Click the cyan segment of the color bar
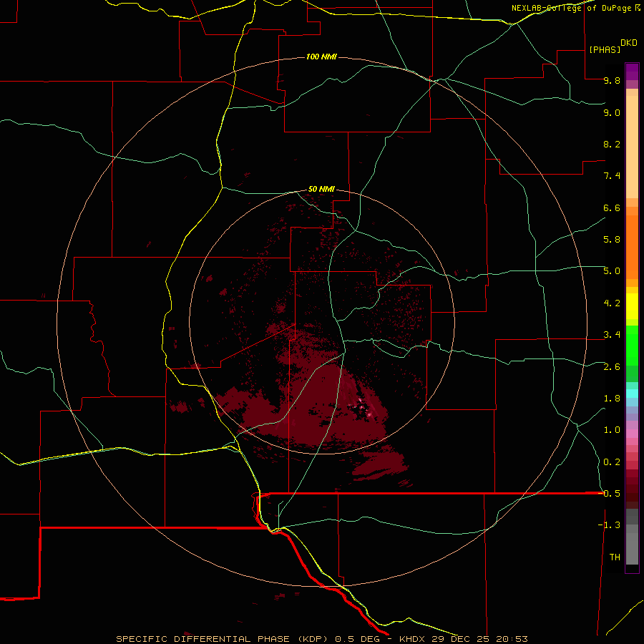The image size is (644, 644). (632, 393)
